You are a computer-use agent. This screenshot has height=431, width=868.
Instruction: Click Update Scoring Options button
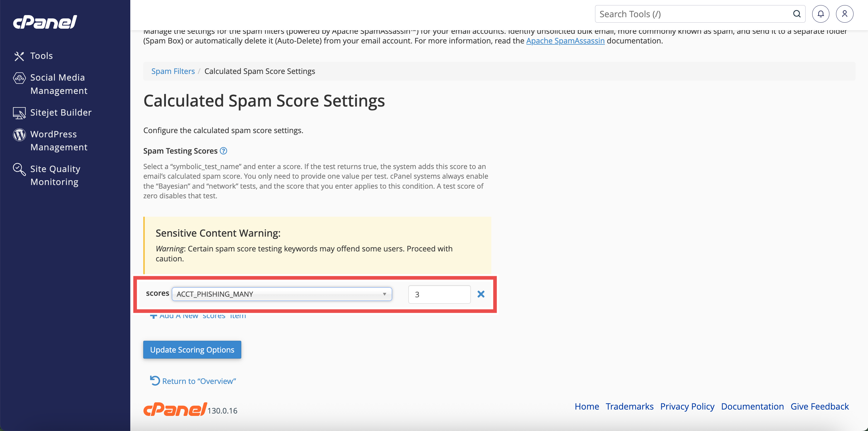pyautogui.click(x=192, y=350)
